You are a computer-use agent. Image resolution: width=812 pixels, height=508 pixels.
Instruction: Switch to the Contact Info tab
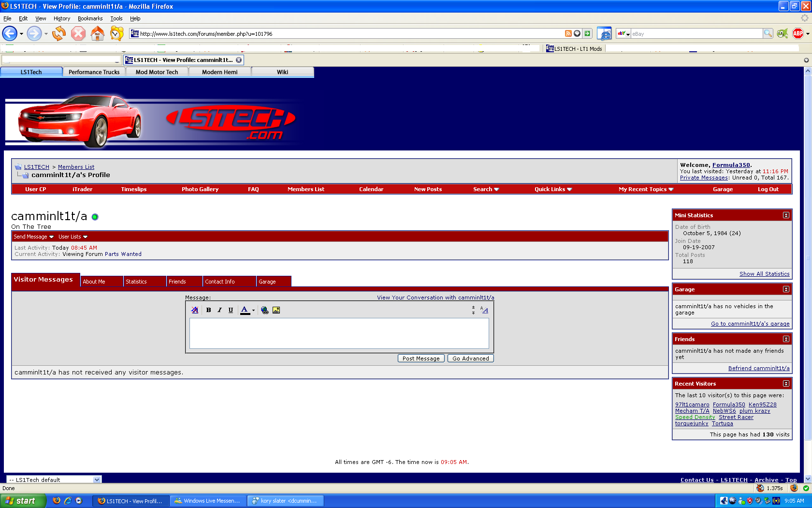220,282
